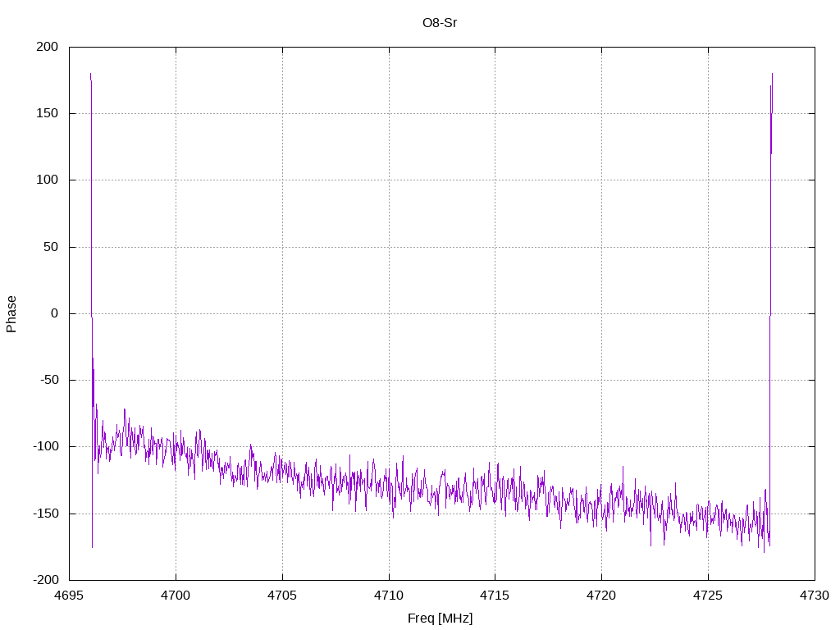Click the x-axis tick label 4720
Image resolution: width=840 pixels, height=630 pixels.
click(x=601, y=596)
